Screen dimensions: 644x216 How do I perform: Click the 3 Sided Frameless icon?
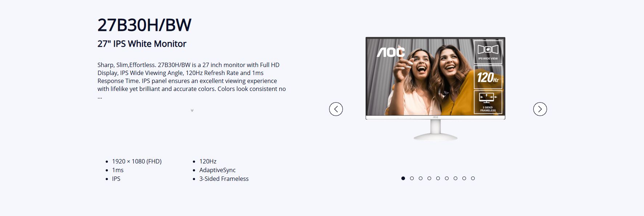[x=488, y=102]
